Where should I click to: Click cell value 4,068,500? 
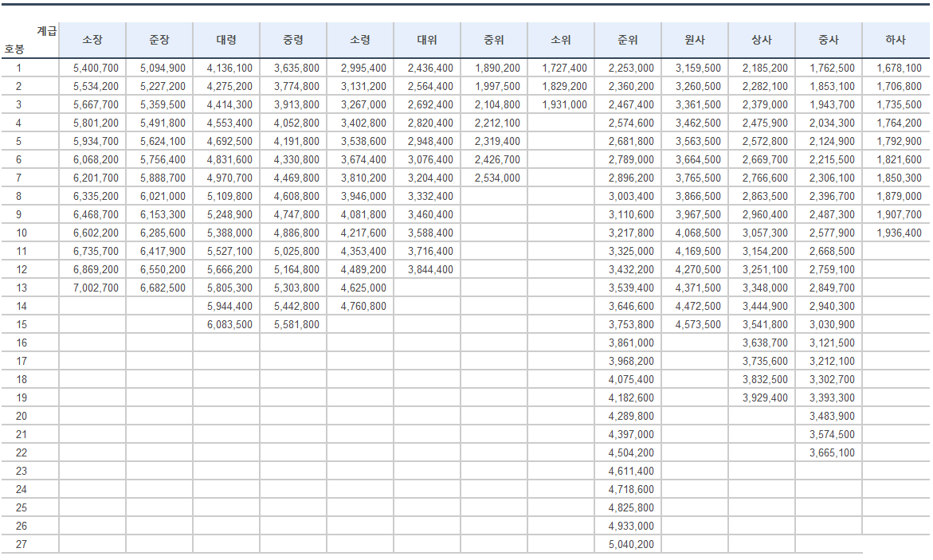click(699, 233)
